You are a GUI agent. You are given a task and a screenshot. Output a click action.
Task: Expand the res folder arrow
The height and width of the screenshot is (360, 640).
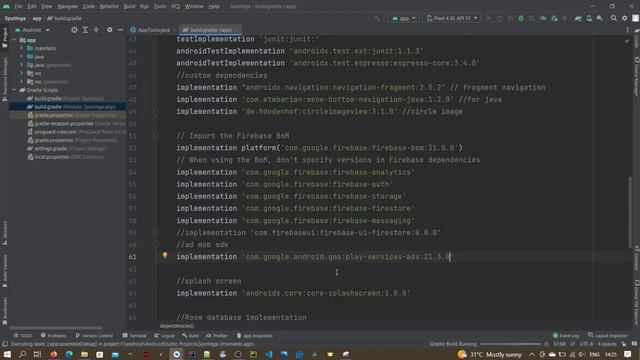[22, 73]
